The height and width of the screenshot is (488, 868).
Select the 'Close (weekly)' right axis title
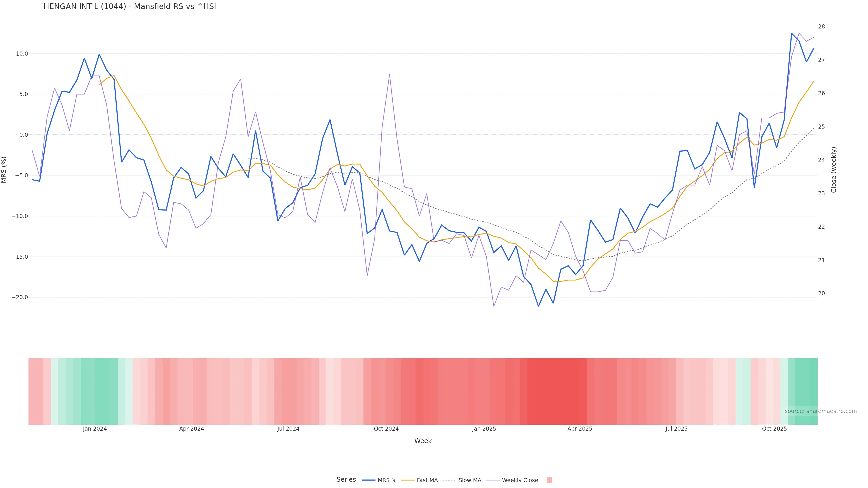(x=834, y=170)
